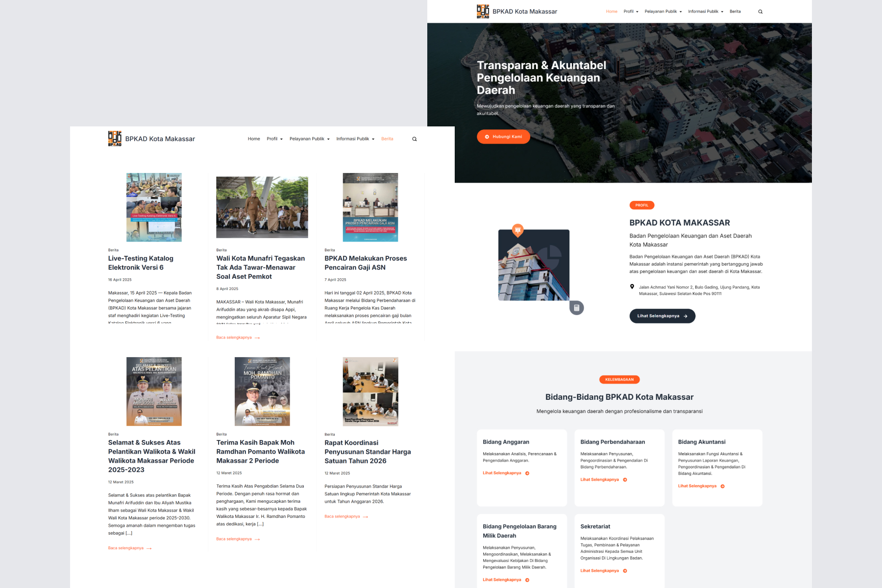Click the BPKAD logo in the Berita page header
The height and width of the screenshot is (588, 882).
[115, 139]
